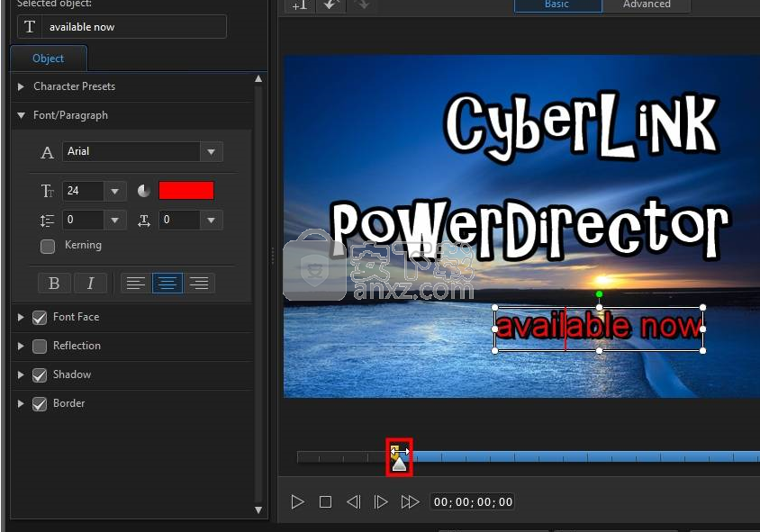
Task: Open the Arial font family dropdown
Action: pyautogui.click(x=212, y=151)
